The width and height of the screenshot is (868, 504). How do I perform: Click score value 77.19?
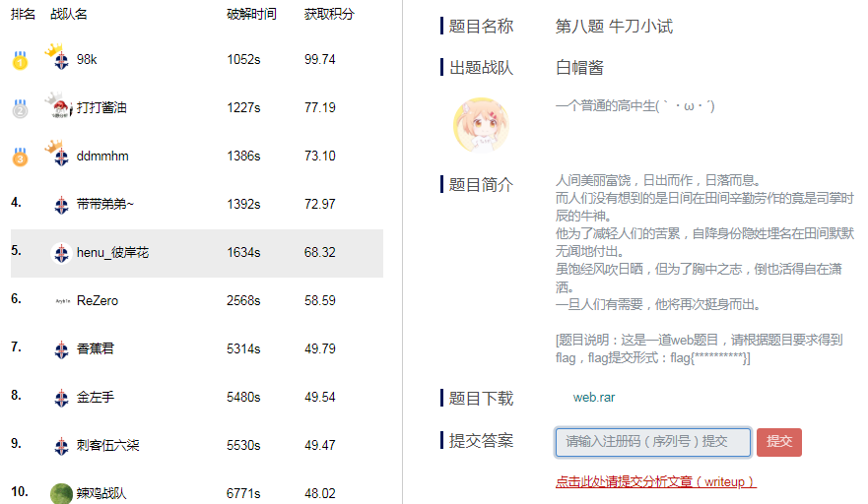tap(320, 108)
